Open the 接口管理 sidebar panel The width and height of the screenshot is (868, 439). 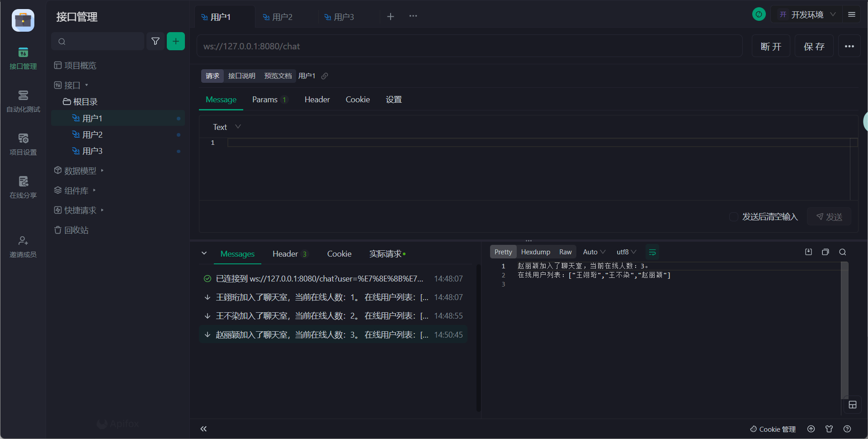pyautogui.click(x=23, y=58)
